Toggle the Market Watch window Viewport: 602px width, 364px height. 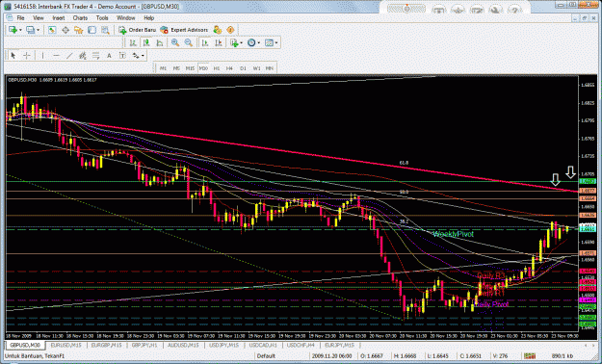(x=52, y=30)
